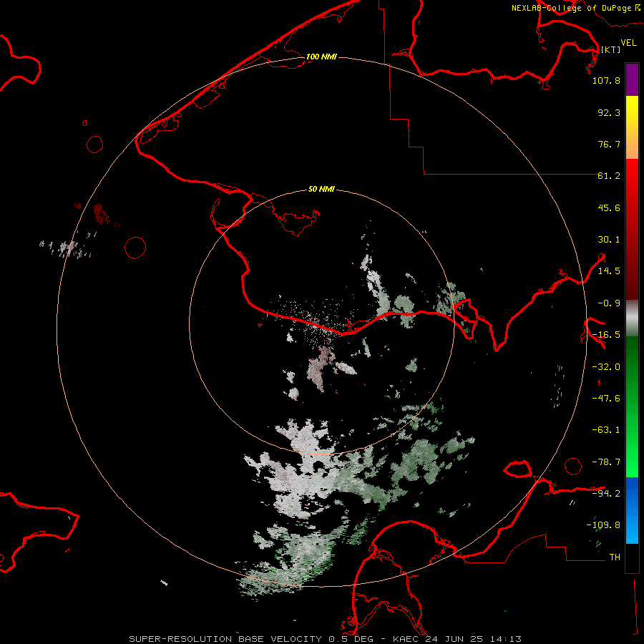644x644 pixels.
Task: Click the 14.5 legend value
Action: tap(609, 271)
